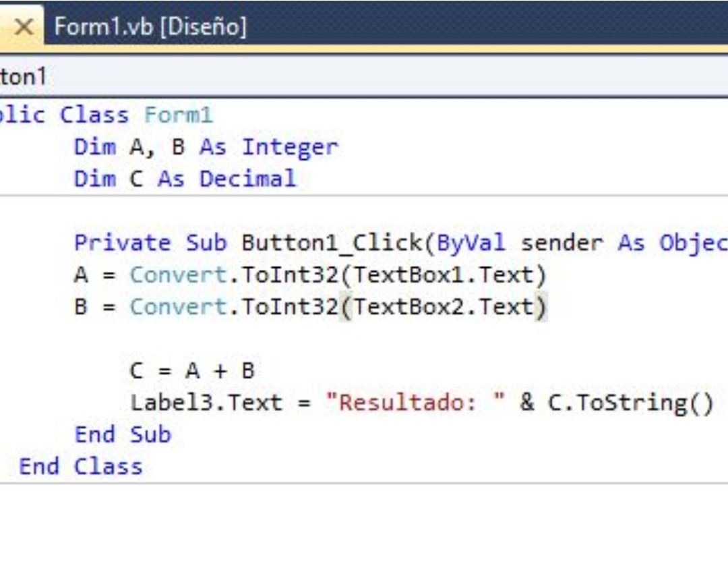Place cursor on the Integer type keyword
Viewport: 728px width, 572px height.
[289, 147]
